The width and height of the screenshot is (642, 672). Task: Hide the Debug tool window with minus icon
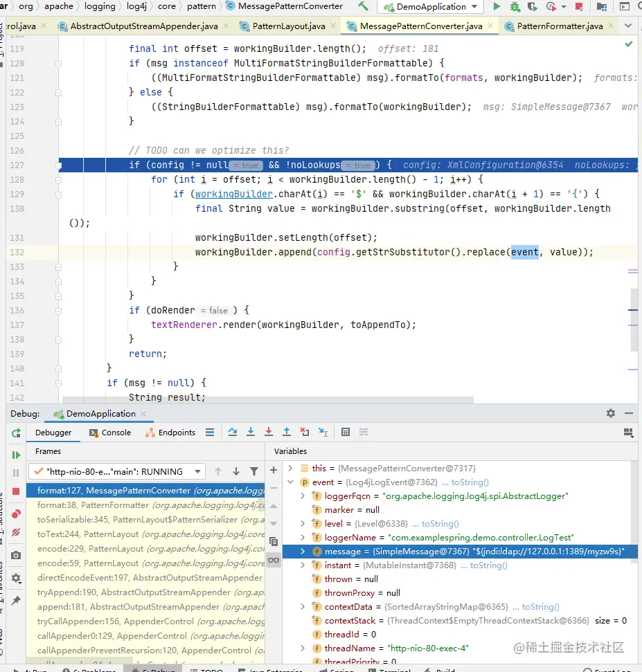coord(629,413)
